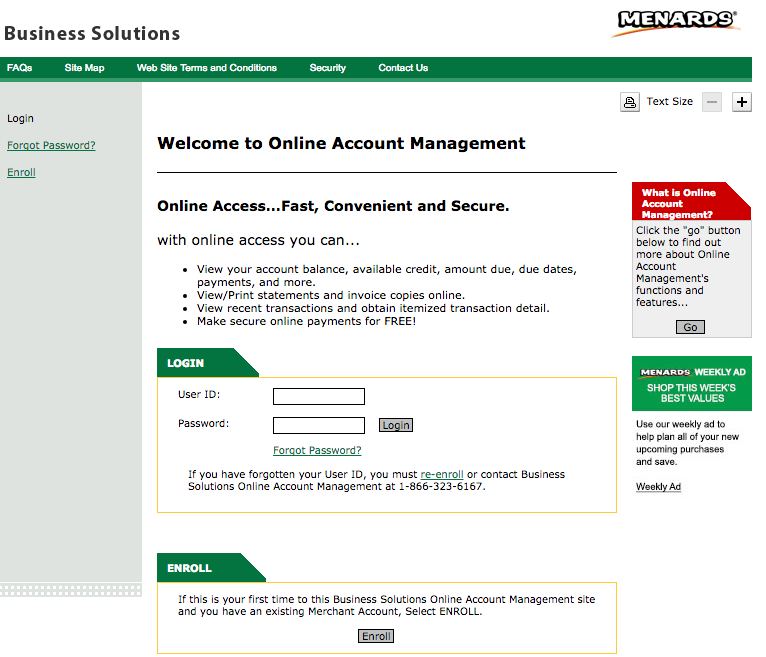Open the Menards Weekly Ad banner

(692, 383)
